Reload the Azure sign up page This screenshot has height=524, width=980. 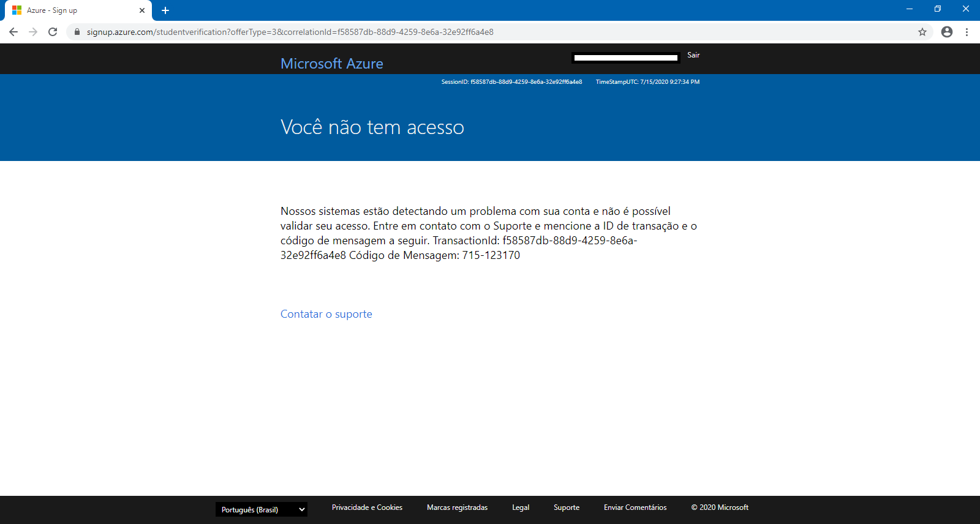[53, 32]
